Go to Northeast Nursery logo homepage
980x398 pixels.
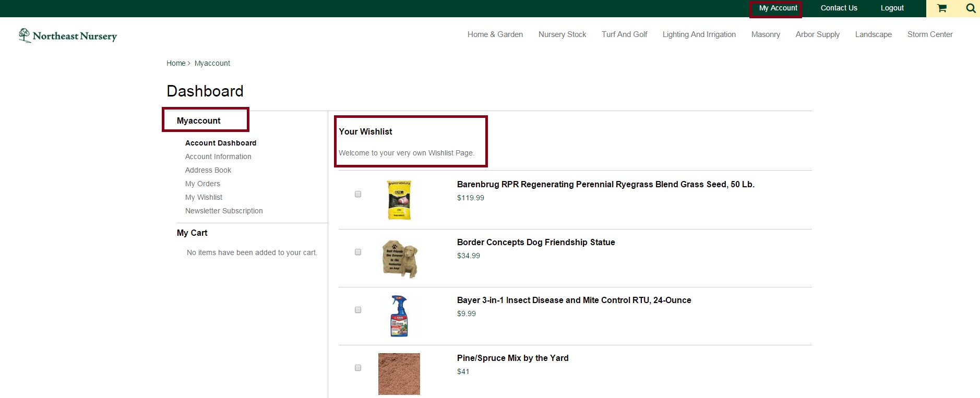click(x=68, y=35)
